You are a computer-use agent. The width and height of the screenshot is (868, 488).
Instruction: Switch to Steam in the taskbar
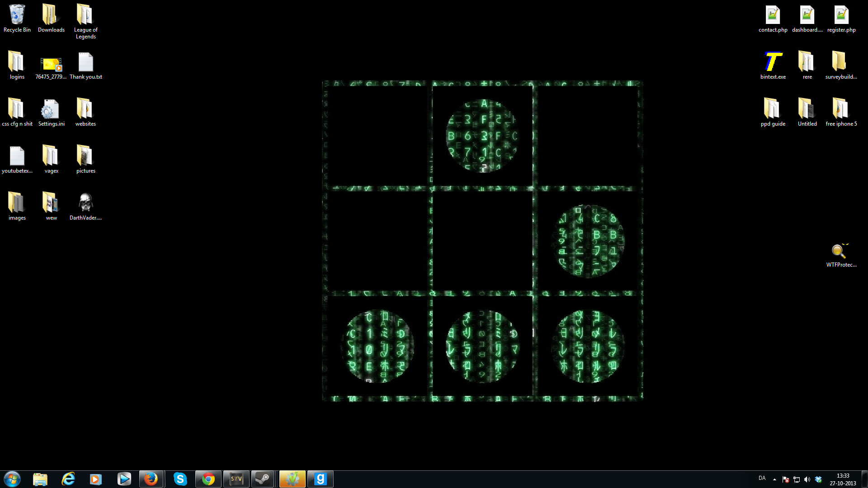click(264, 479)
